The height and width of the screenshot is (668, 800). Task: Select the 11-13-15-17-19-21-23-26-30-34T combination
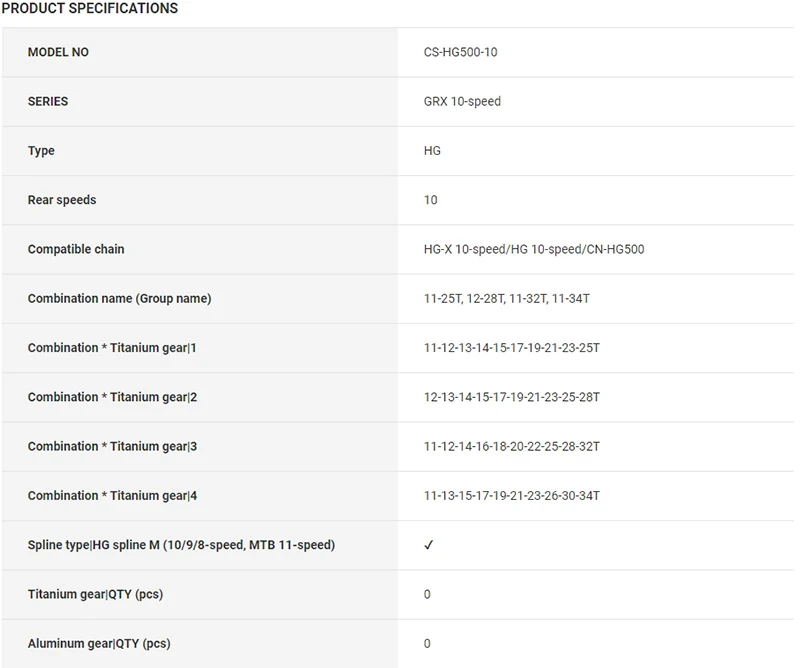point(512,496)
